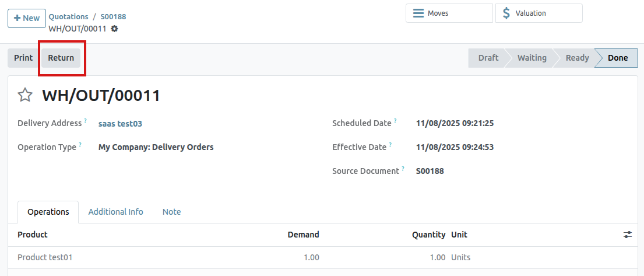
Task: Select the Operations tab
Action: 48,212
